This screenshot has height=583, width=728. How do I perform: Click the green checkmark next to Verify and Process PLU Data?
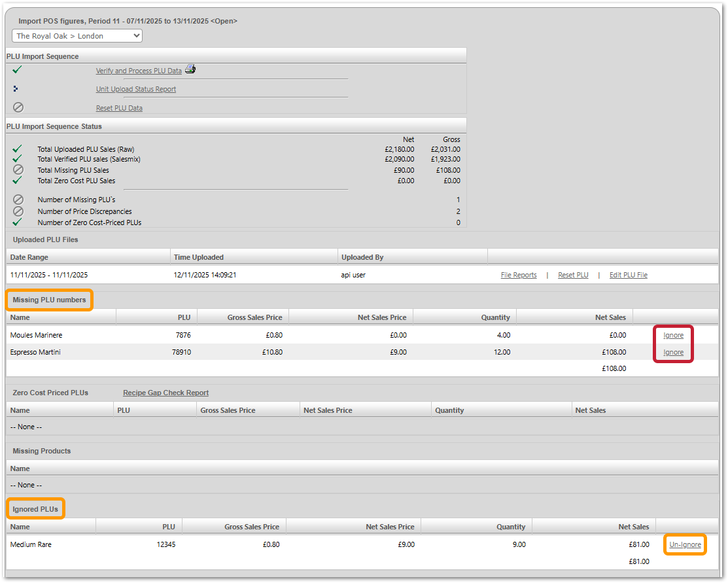click(18, 69)
